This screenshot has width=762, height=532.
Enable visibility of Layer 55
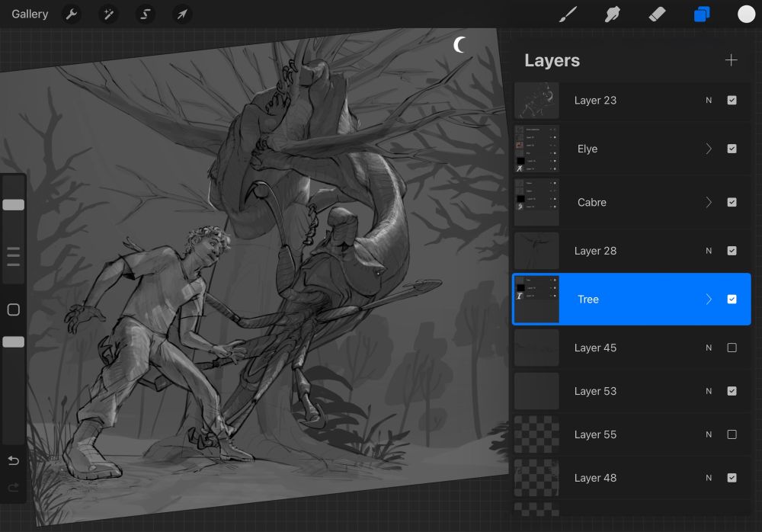click(732, 434)
